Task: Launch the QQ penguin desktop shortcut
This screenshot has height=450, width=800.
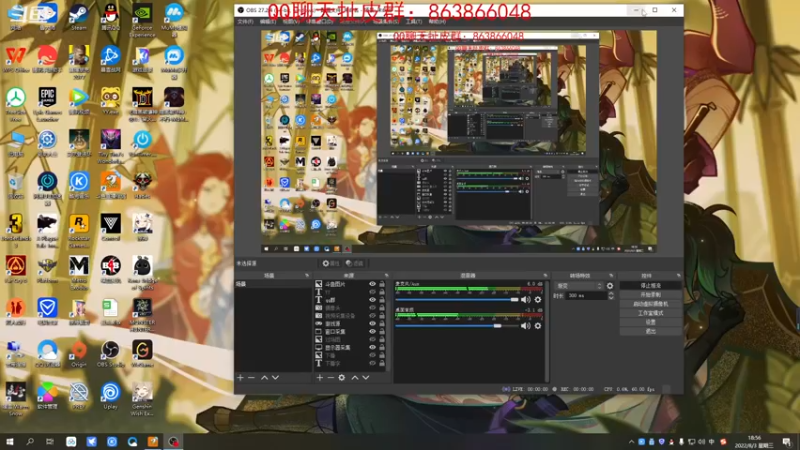Action: (x=110, y=17)
